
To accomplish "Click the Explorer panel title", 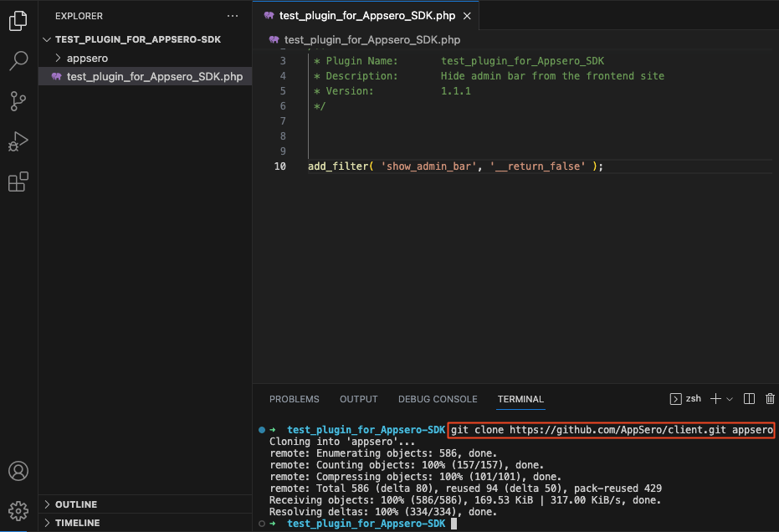I will tap(79, 16).
